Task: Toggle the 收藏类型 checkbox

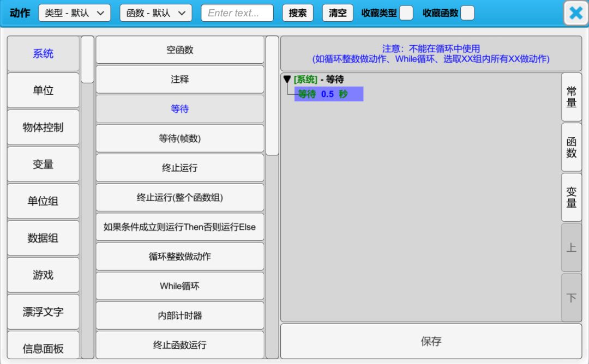Action: tap(406, 13)
